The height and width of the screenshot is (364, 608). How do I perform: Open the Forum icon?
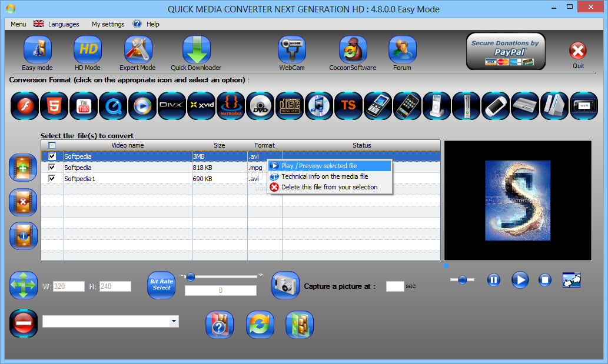click(403, 49)
